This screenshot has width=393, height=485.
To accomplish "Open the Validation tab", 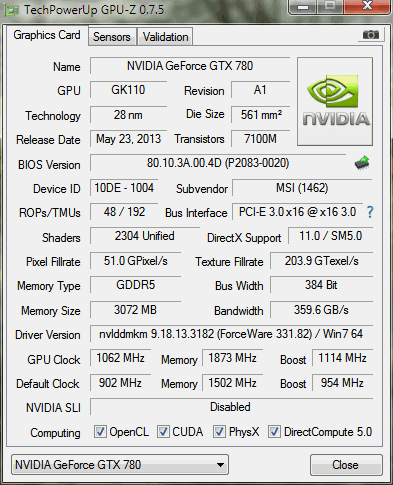I will 166,37.
